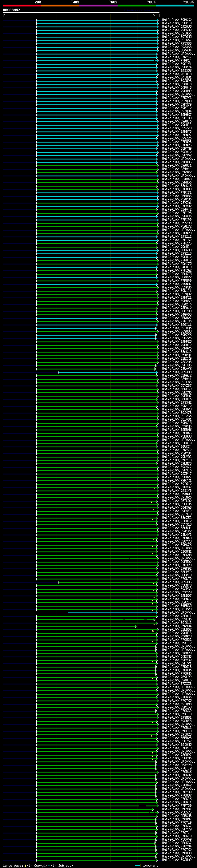Image resolution: width=197 pixels, height=868 pixels.
Task: Click the green segment of the identity legend
Action: tap(137, 6)
